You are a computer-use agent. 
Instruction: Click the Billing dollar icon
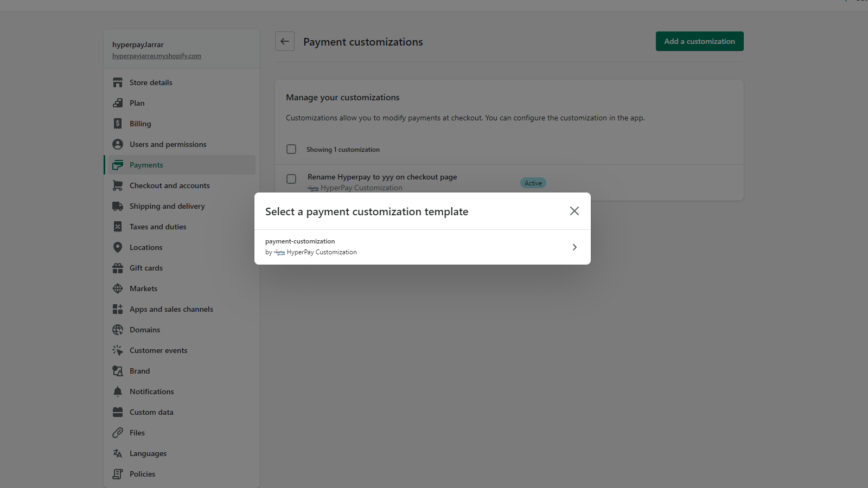(x=118, y=124)
